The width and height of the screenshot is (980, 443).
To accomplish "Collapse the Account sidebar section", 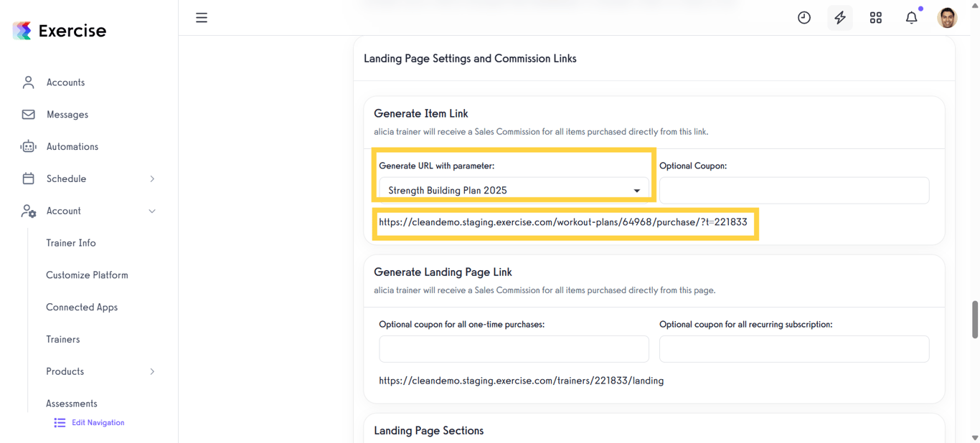I will pyautogui.click(x=63, y=211).
